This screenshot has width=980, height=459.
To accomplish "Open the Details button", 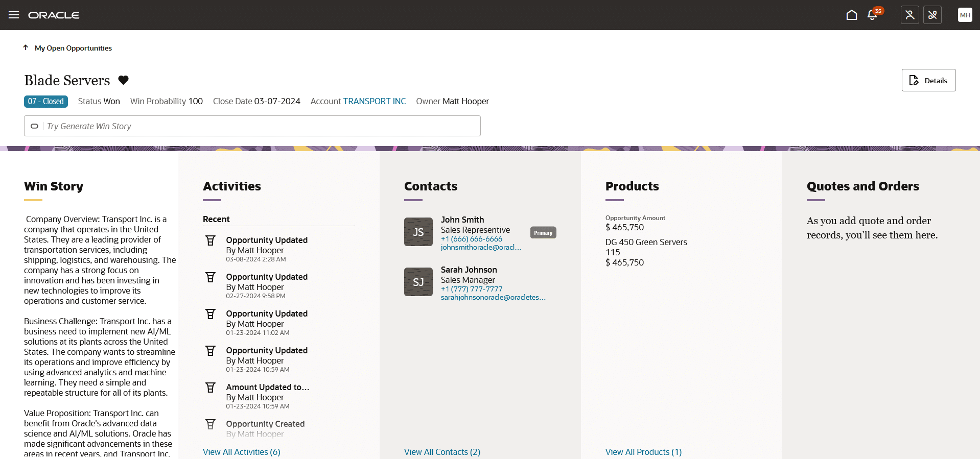I will [x=928, y=80].
